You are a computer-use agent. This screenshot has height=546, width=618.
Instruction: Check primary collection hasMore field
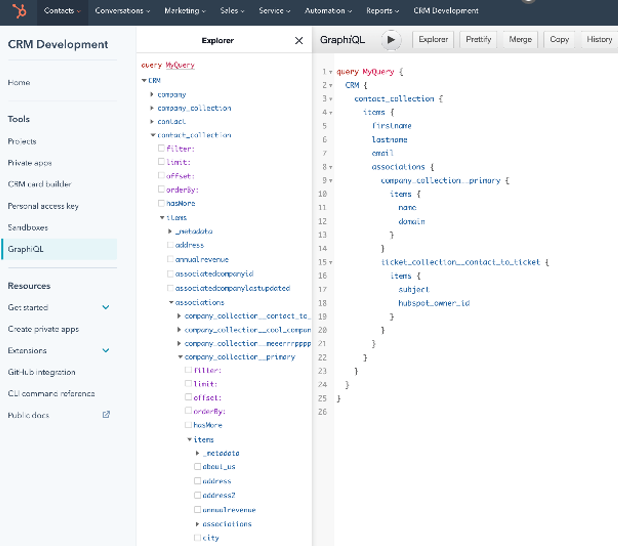click(188, 425)
